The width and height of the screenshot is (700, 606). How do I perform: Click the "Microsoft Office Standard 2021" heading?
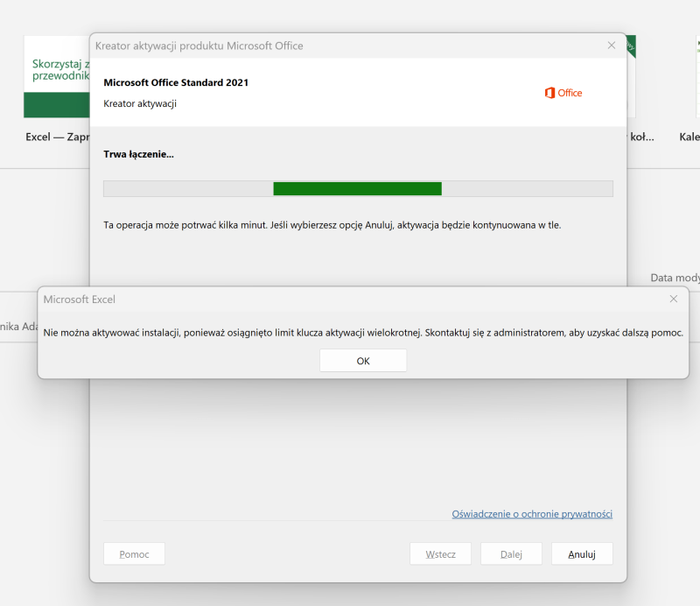[x=176, y=82]
